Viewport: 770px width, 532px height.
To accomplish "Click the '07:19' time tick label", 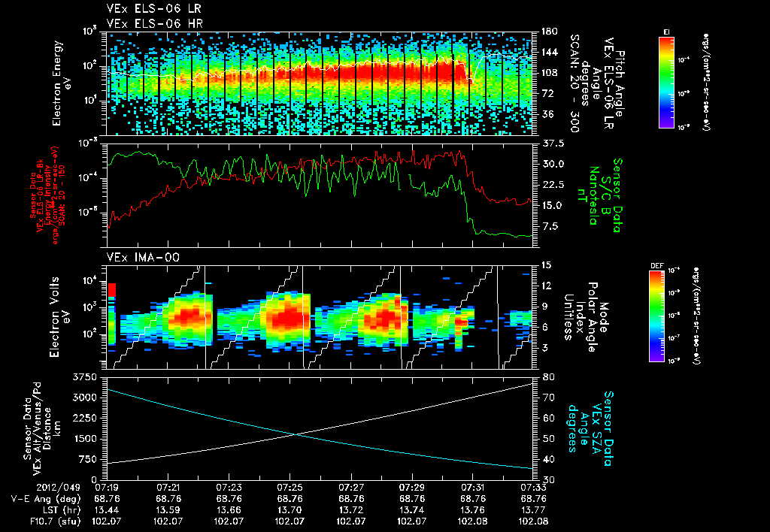I will [x=107, y=487].
